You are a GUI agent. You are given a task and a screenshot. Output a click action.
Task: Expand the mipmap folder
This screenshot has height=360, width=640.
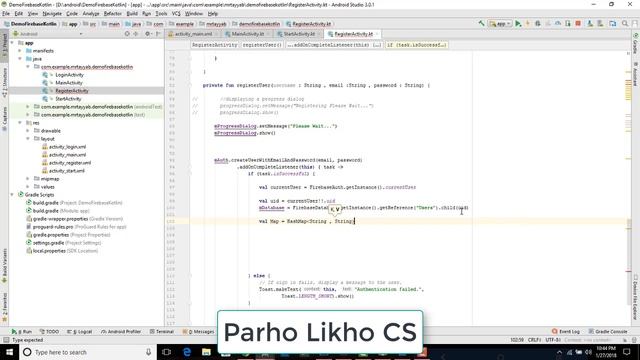click(x=28, y=179)
